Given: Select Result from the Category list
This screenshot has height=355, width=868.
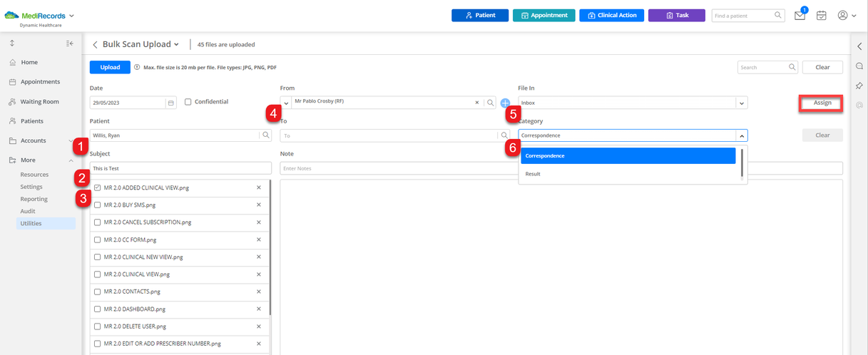Looking at the screenshot, I should (x=628, y=174).
